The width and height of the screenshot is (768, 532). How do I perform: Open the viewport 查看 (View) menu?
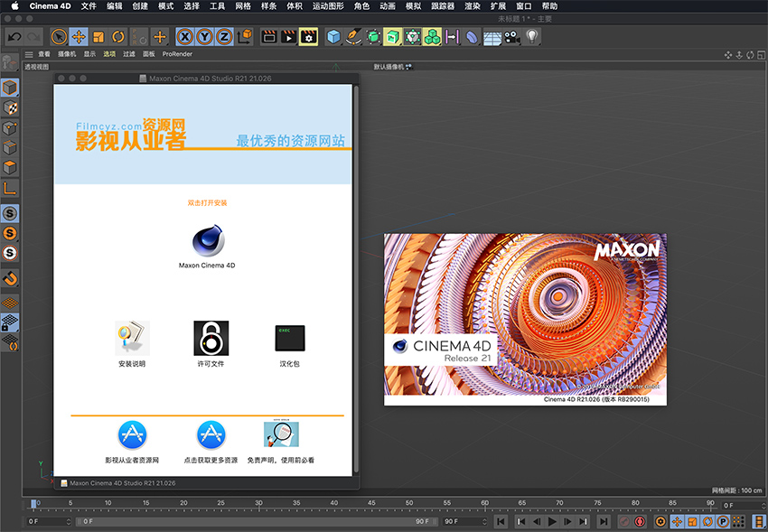click(44, 54)
